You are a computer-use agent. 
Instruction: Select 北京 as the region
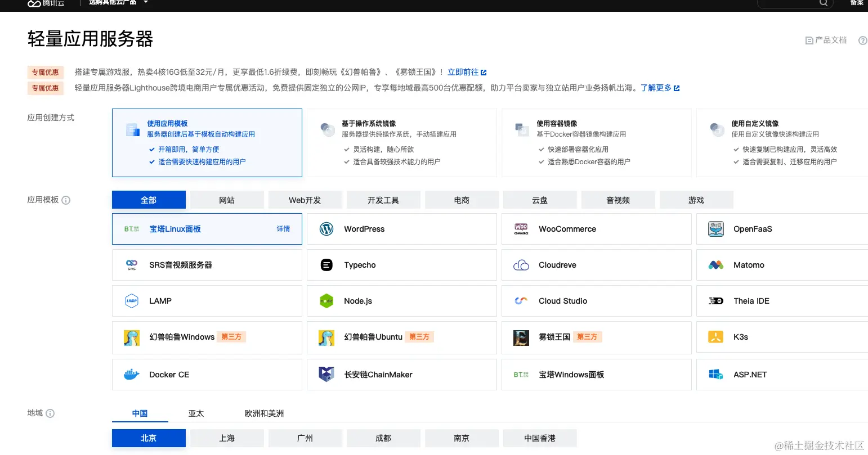[149, 438]
